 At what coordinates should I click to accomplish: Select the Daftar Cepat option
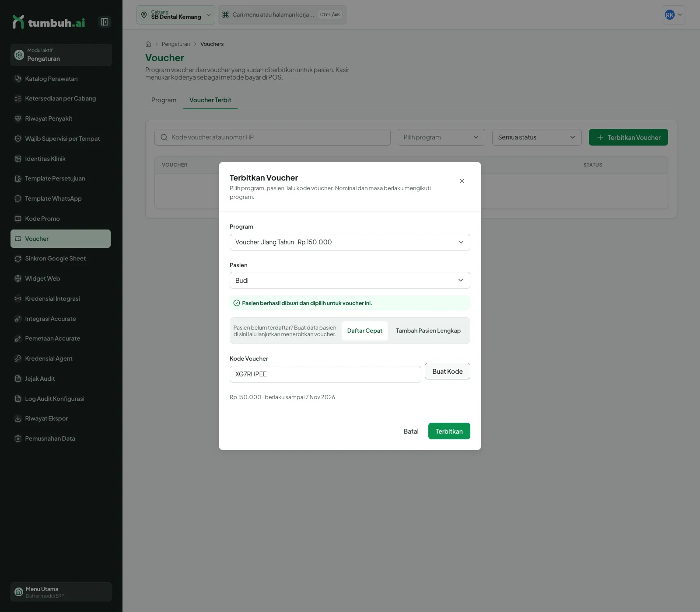pyautogui.click(x=365, y=331)
